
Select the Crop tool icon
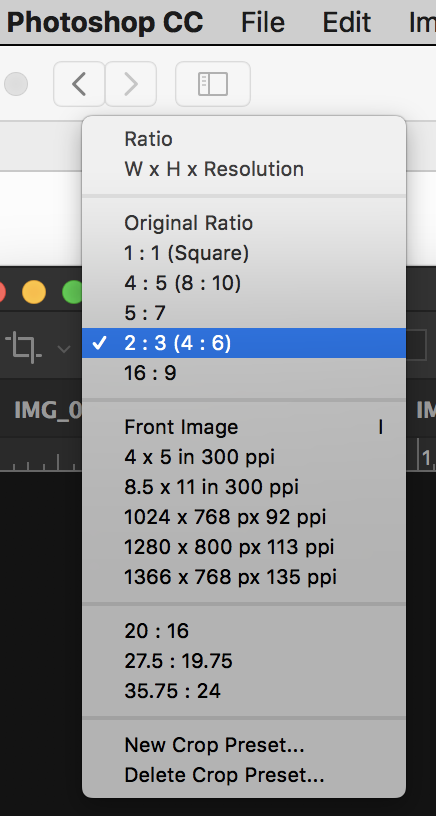point(23,348)
